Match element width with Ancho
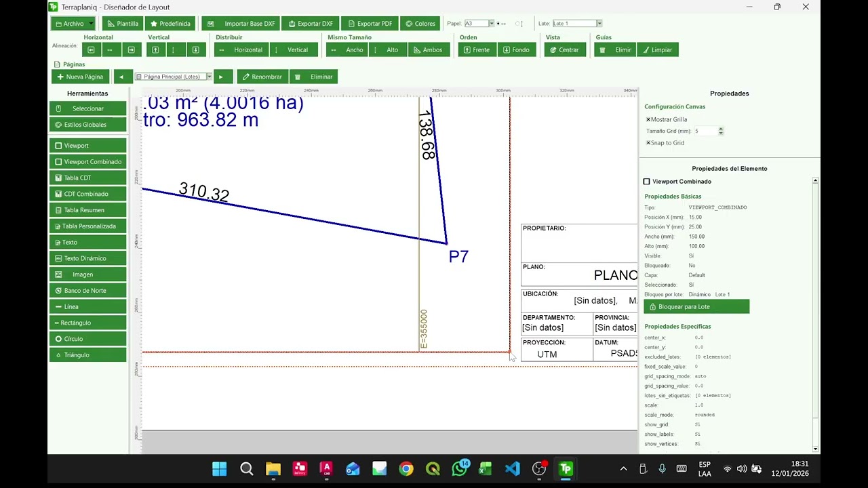The width and height of the screenshot is (868, 488). tap(348, 49)
